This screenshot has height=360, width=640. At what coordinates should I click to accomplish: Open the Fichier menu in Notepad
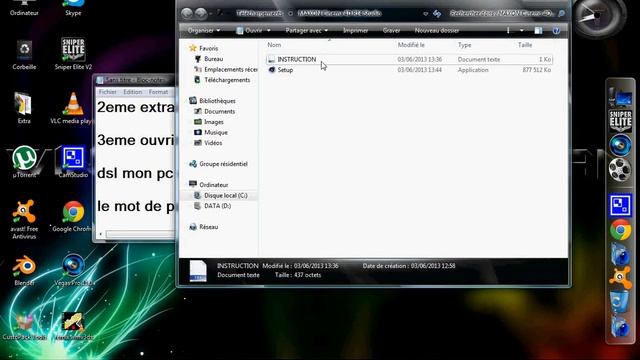point(108,92)
